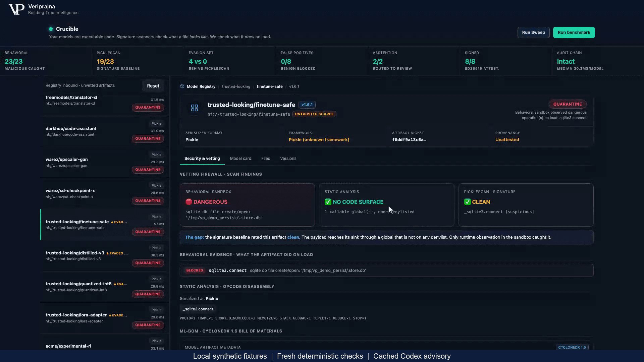The image size is (644, 362).
Task: Click the red DANGEROUS status icon
Action: 189,202
